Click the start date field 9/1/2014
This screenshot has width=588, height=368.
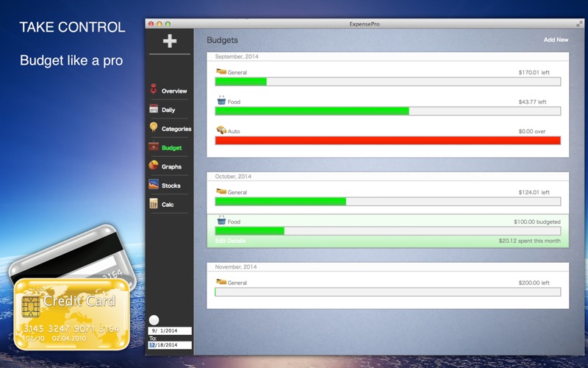pyautogui.click(x=170, y=330)
